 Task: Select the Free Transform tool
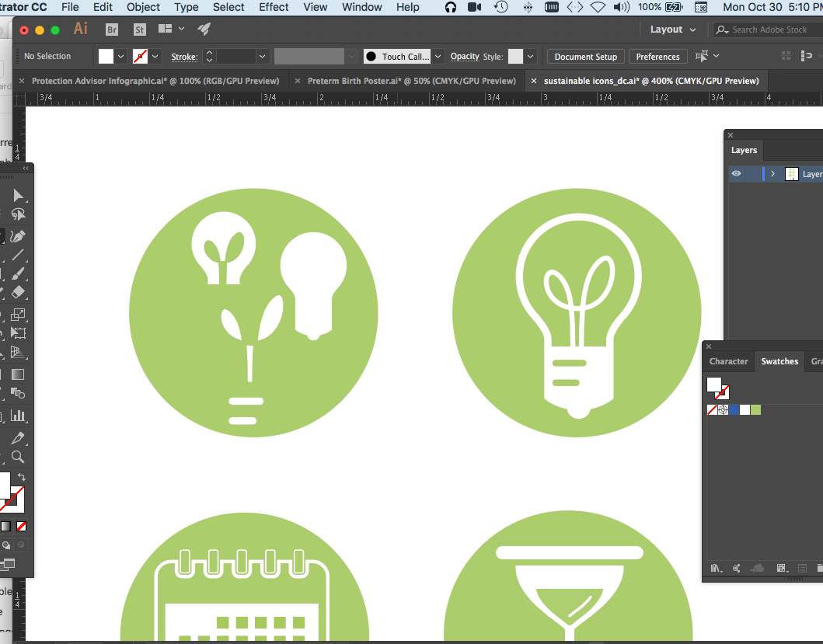(x=18, y=332)
